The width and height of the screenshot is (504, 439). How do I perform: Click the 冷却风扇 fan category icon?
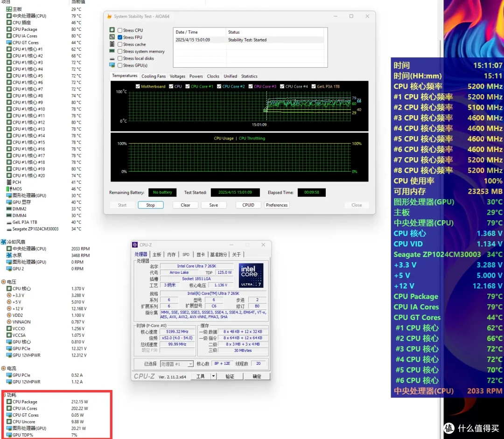click(x=4, y=242)
